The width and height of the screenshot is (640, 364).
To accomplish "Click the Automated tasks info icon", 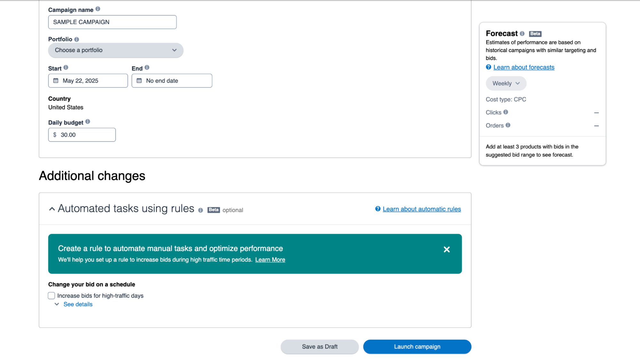I will 201,210.
